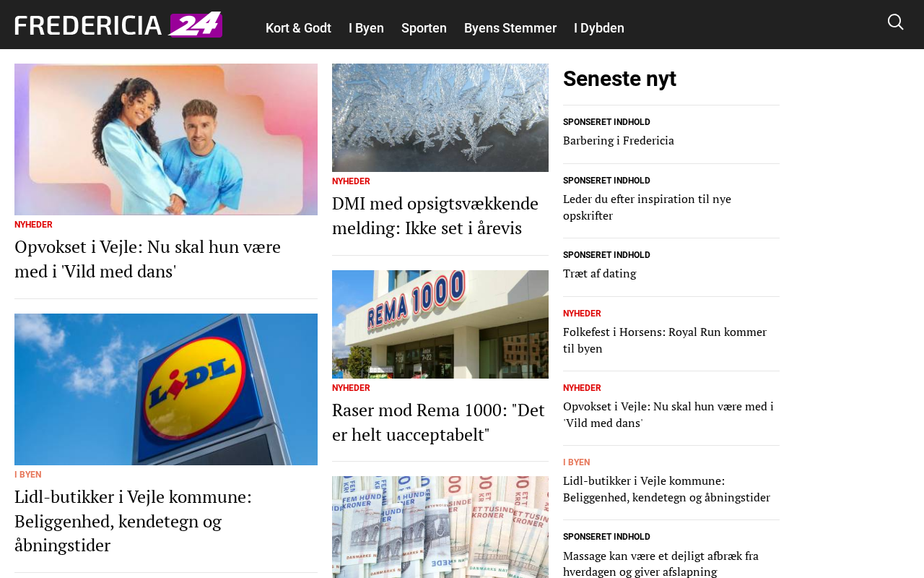The image size is (924, 578).
Task: Open the Danish banknotes image
Action: click(440, 527)
